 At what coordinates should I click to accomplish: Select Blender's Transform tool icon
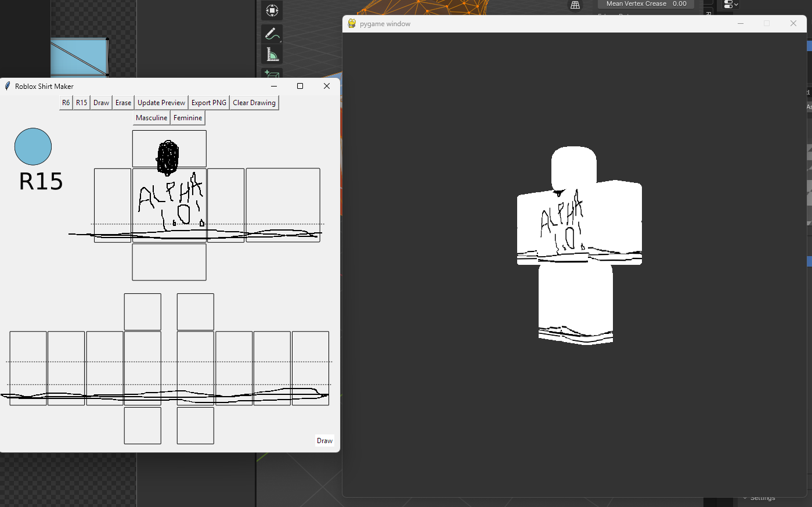pos(272,10)
